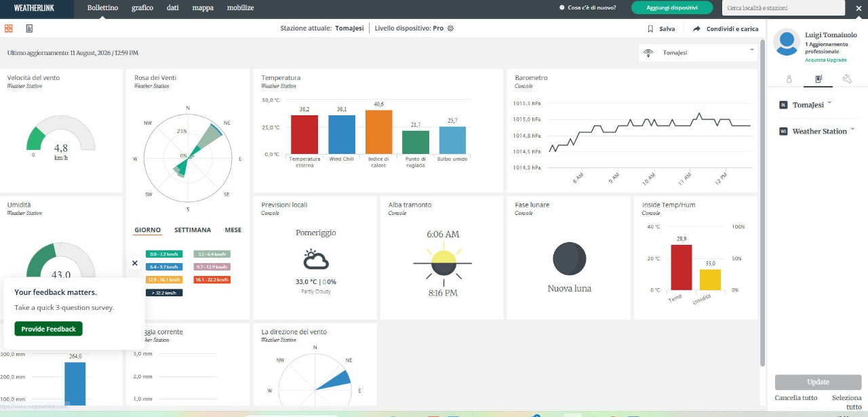Toggle the 12.9 - 16.1 km/h legend
This screenshot has height=417, width=868.
point(164,279)
